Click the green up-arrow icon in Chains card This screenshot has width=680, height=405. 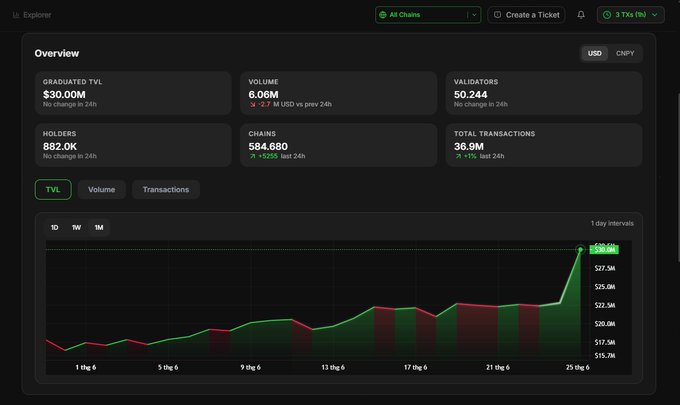[x=252, y=156]
